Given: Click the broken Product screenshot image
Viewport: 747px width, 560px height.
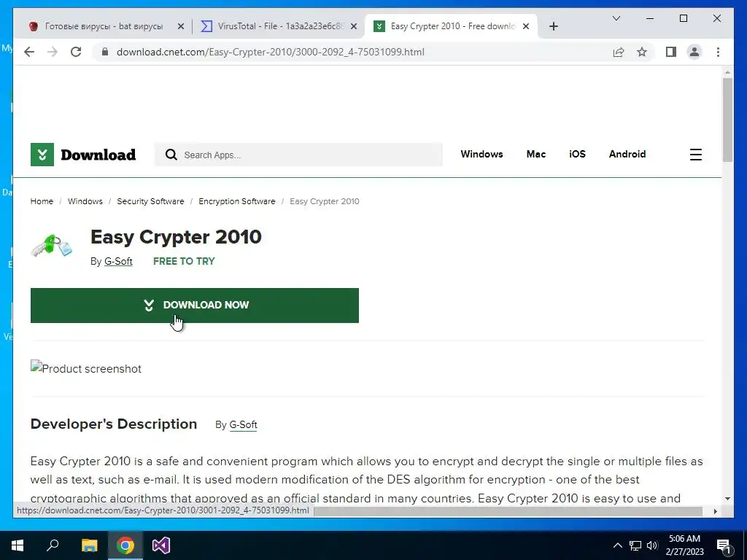Looking at the screenshot, I should (x=86, y=368).
